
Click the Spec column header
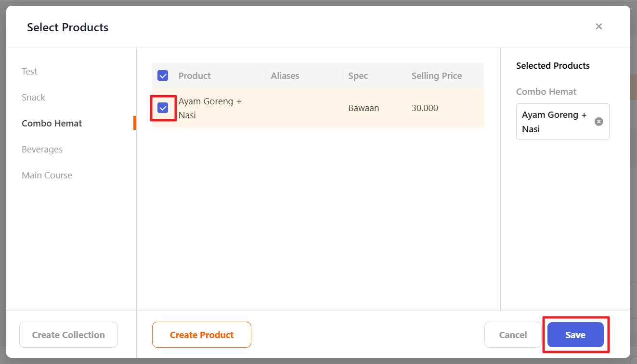click(x=358, y=75)
